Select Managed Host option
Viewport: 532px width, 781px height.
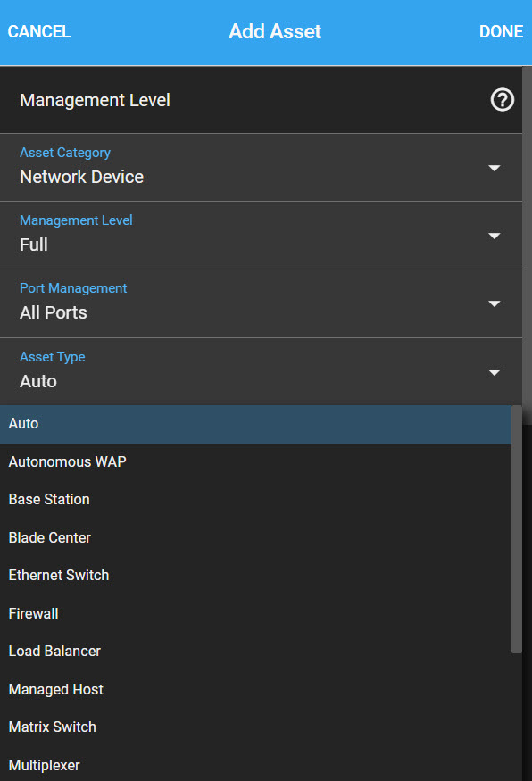pos(255,689)
